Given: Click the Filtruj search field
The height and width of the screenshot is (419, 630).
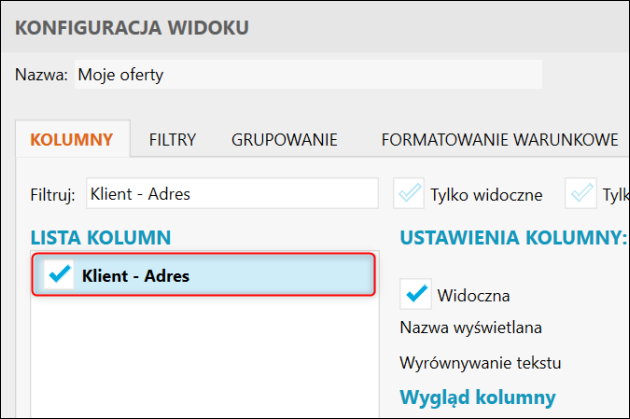Looking at the screenshot, I should point(231,194).
